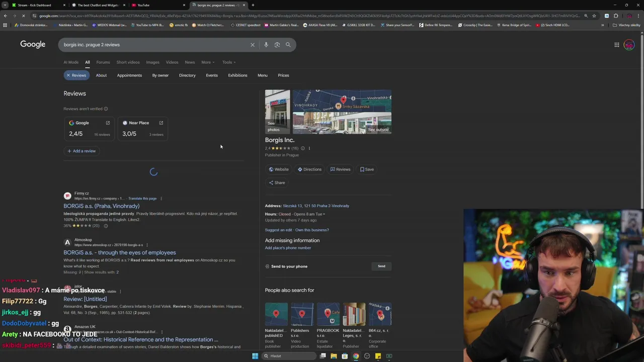The height and width of the screenshot is (362, 644).
Task: Stop page loading in browser toolbar
Action: click(24, 16)
